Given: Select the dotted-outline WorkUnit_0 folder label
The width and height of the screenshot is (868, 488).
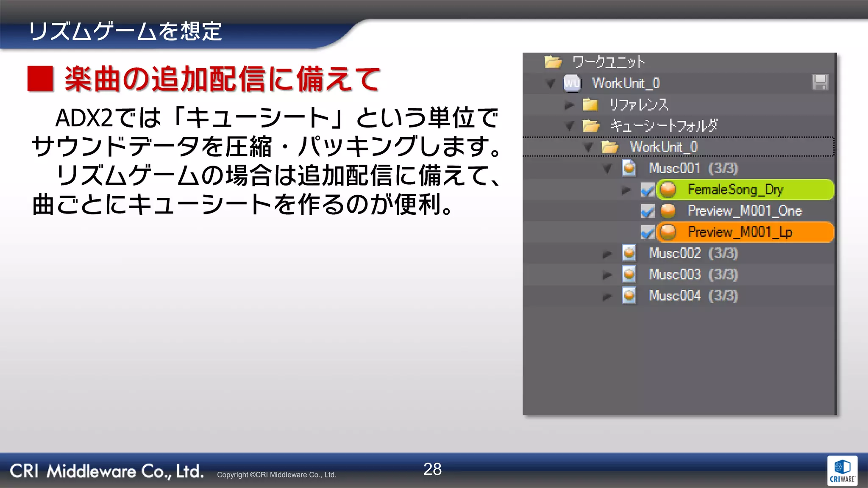Looking at the screenshot, I should point(664,147).
